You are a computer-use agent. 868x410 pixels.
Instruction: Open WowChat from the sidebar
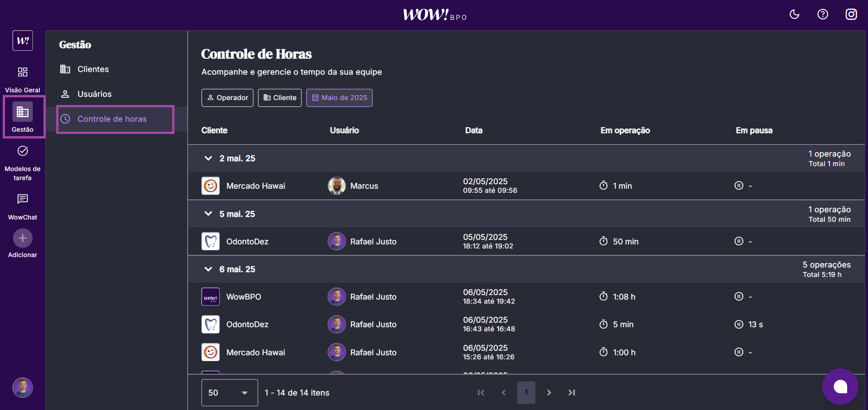pyautogui.click(x=23, y=200)
